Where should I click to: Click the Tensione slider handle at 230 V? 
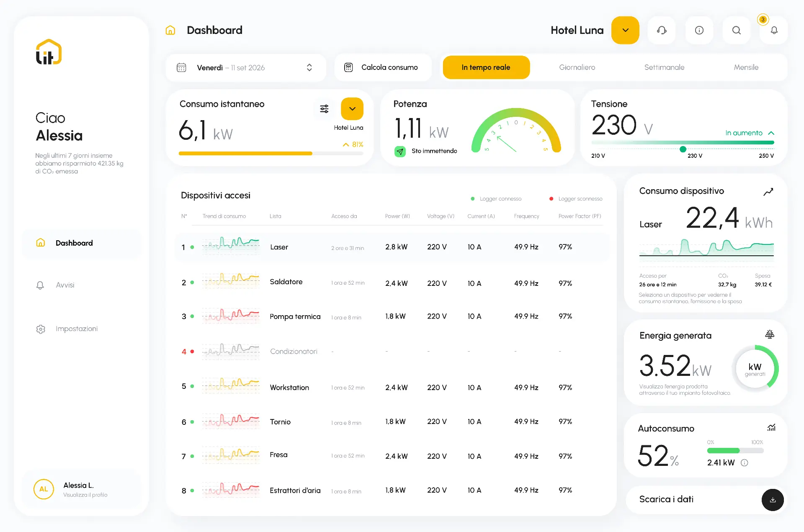(x=683, y=149)
